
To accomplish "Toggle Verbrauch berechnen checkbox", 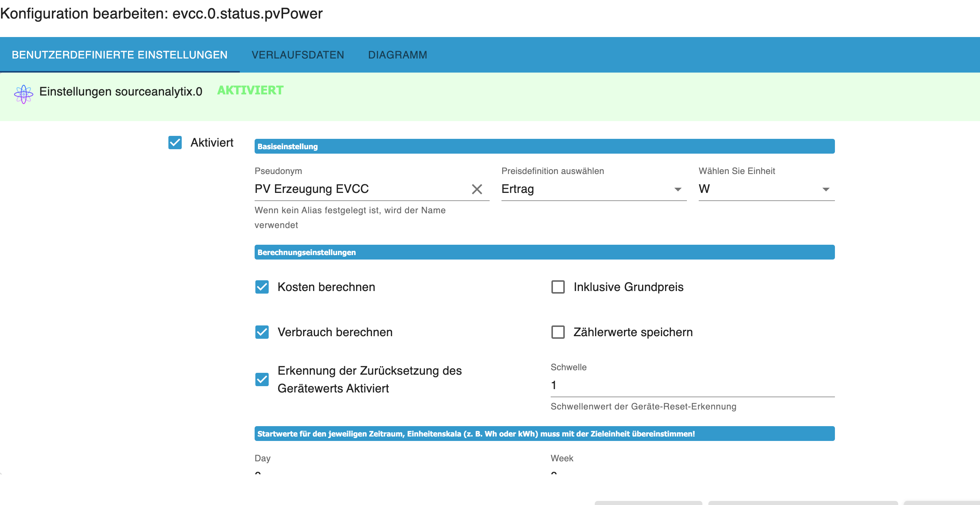I will (262, 332).
